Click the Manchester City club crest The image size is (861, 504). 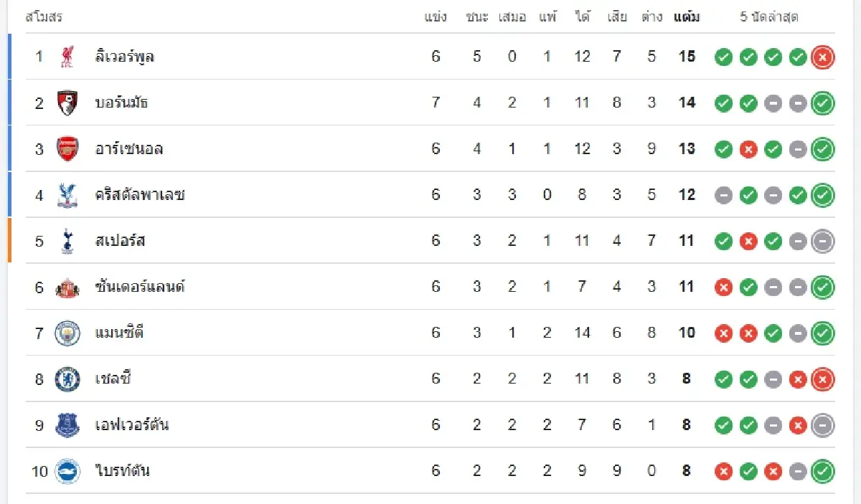click(67, 333)
